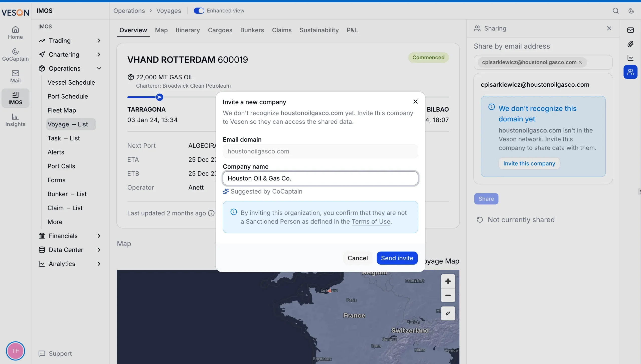The image size is (641, 364).
Task: Open Task – List in sidebar
Action: pos(64,138)
